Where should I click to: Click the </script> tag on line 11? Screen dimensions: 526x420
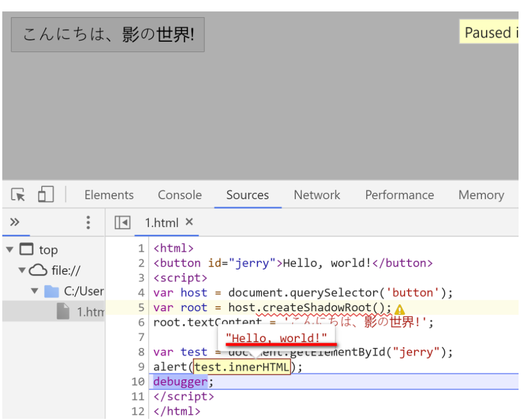(184, 396)
